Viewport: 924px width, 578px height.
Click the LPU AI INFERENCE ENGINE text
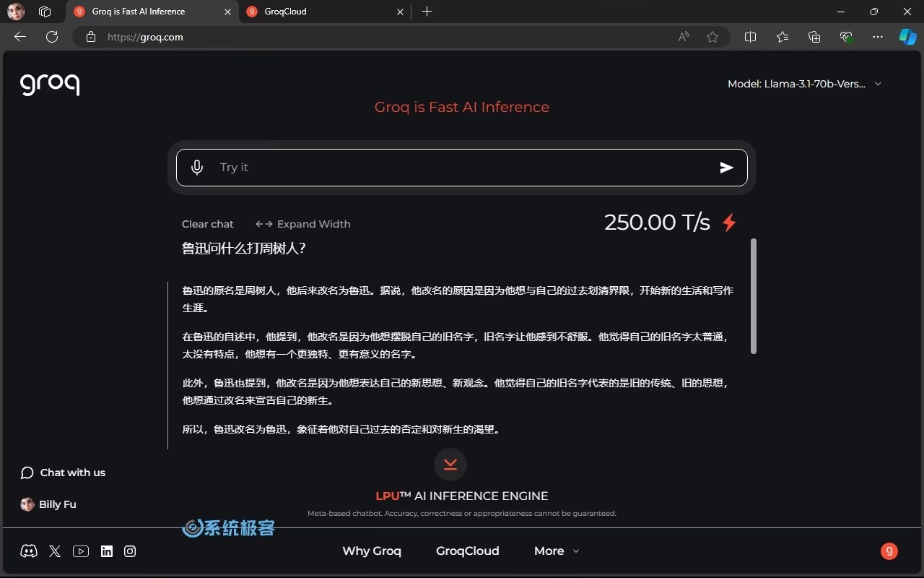point(462,496)
